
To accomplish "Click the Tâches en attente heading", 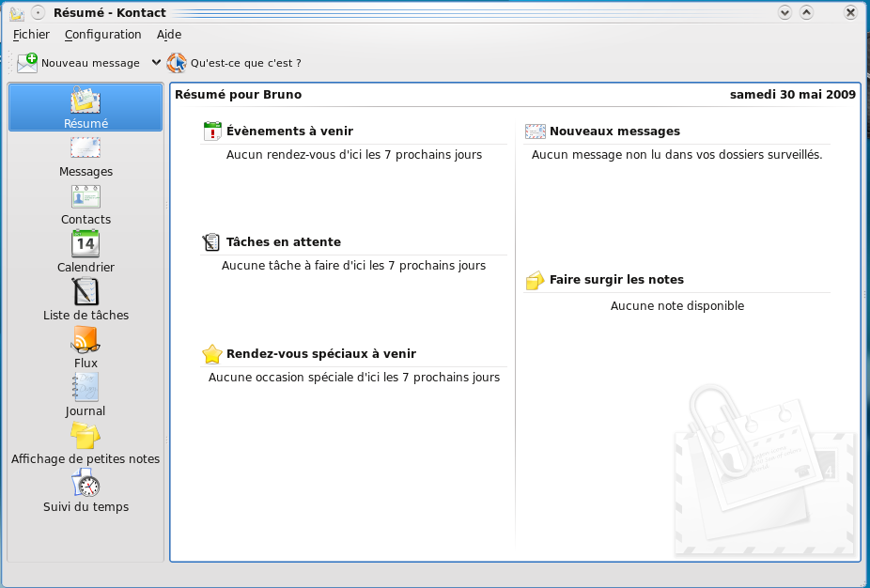I will point(284,242).
